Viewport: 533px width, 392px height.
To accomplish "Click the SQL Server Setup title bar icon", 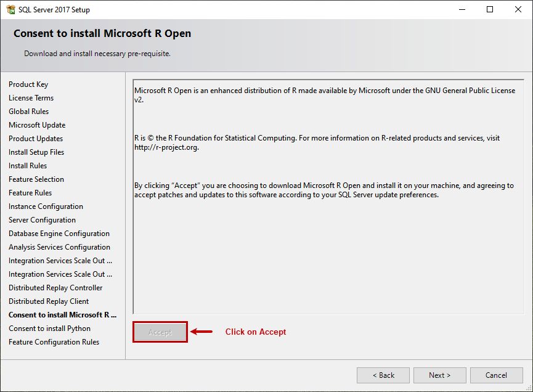I will tap(10, 10).
